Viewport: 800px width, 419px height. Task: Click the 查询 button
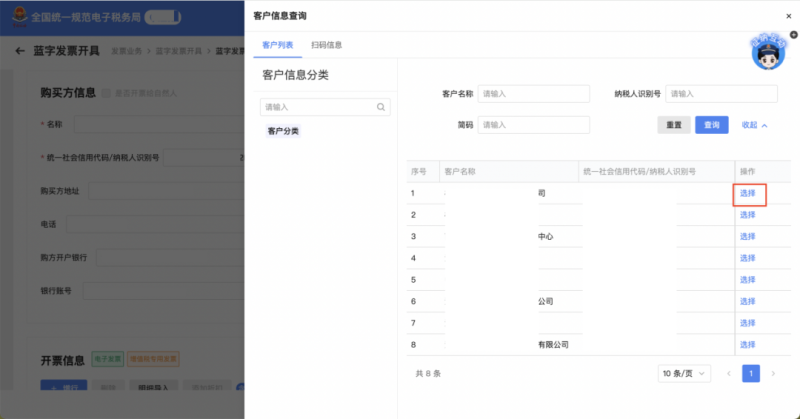(712, 125)
